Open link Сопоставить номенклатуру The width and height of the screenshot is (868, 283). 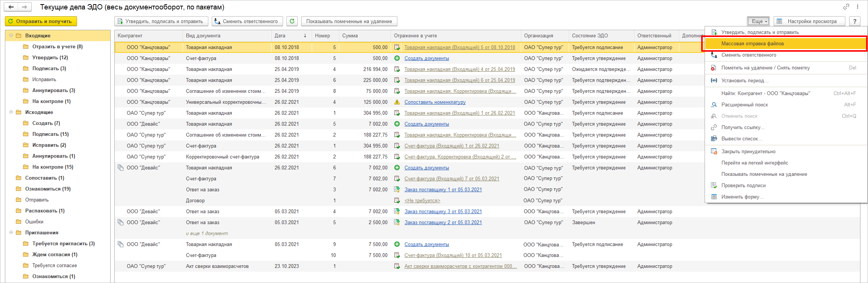435,102
